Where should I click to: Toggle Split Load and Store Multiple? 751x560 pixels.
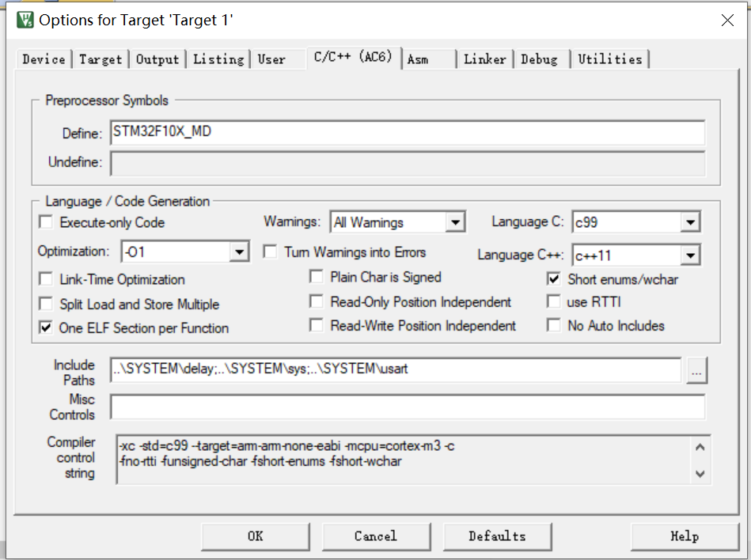coord(46,304)
